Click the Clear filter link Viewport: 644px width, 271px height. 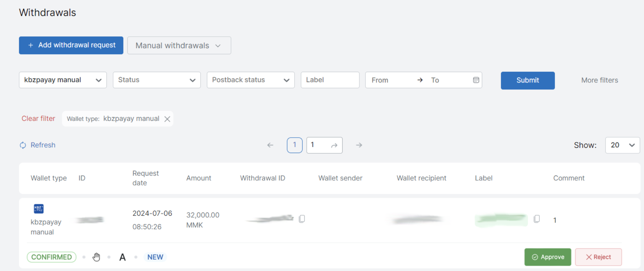pyautogui.click(x=38, y=119)
